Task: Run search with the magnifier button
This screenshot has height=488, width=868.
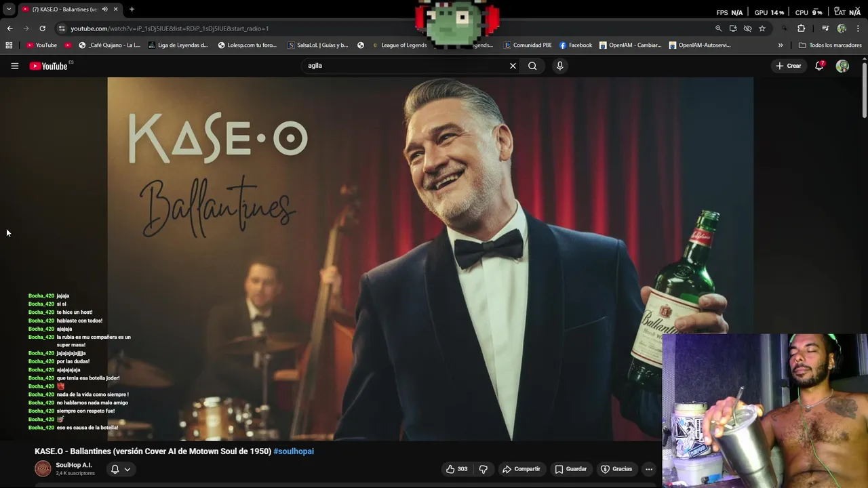Action: [532, 66]
